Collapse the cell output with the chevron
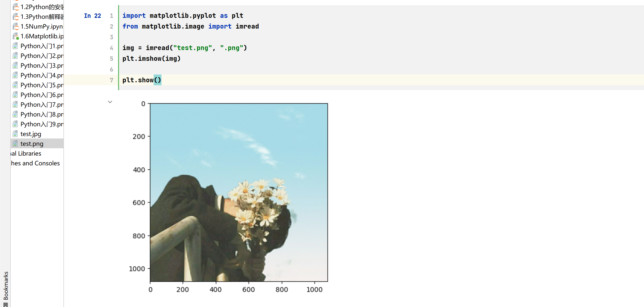 pos(110,102)
